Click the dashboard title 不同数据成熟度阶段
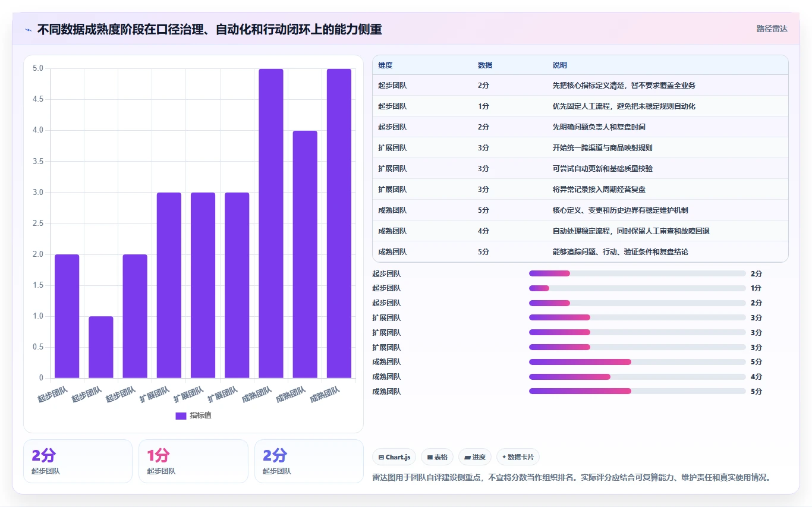812x507 pixels. [x=209, y=29]
